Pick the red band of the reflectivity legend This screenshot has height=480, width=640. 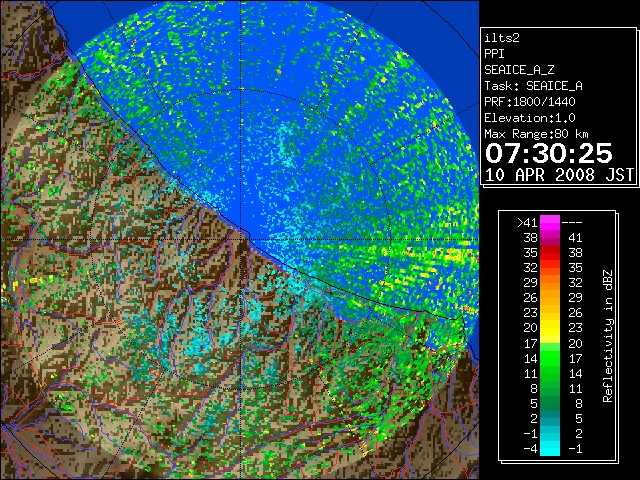[550, 253]
